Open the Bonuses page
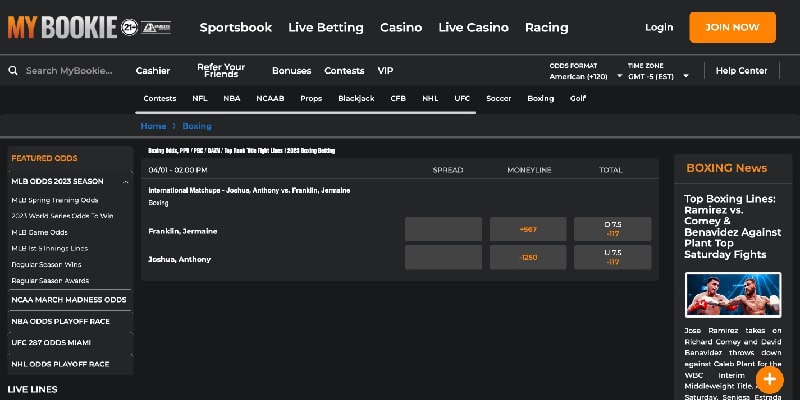 (x=291, y=71)
